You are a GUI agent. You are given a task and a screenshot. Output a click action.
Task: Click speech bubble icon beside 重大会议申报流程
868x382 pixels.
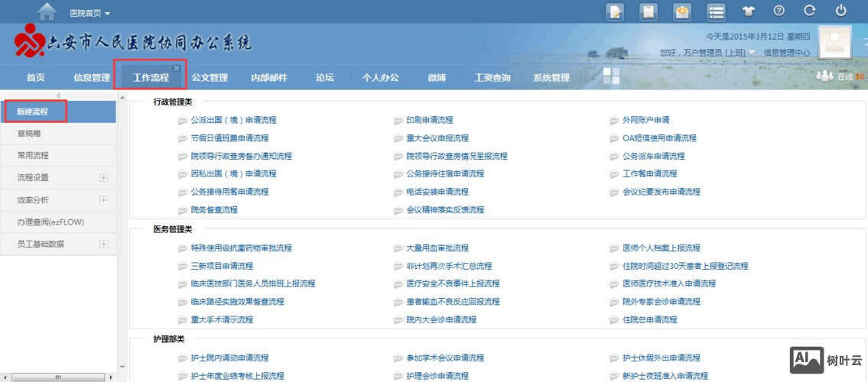[398, 138]
